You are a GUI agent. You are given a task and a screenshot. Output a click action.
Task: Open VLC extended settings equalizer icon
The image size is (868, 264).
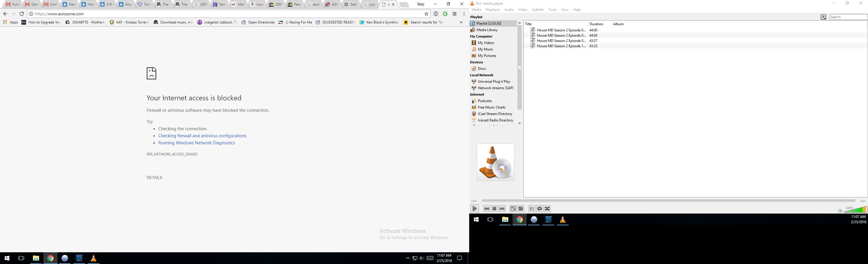[521, 209]
